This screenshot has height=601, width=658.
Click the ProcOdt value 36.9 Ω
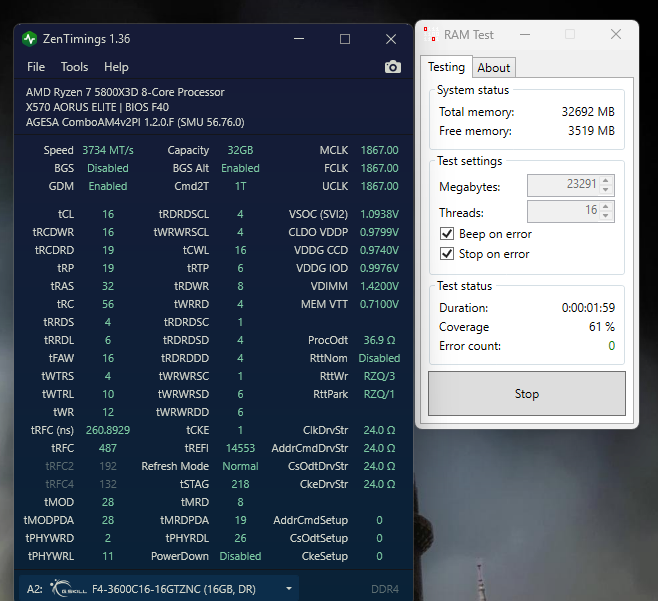coord(379,340)
